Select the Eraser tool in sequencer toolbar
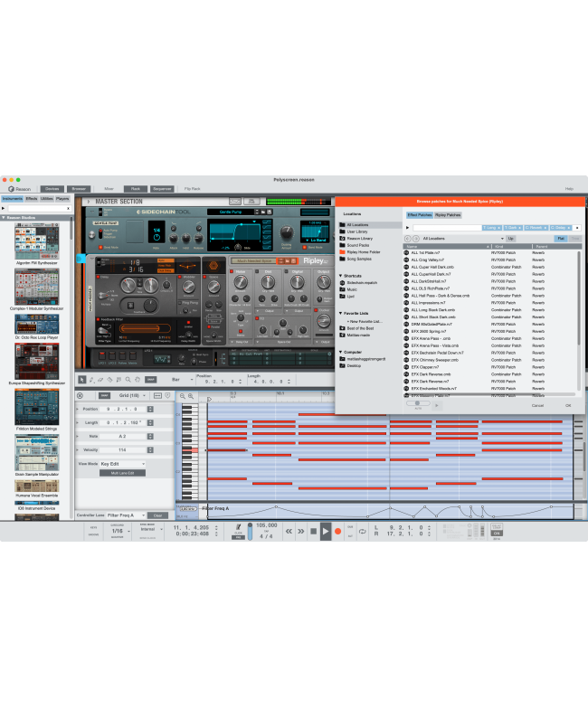Screen dimensions: 588x718 click(100, 380)
